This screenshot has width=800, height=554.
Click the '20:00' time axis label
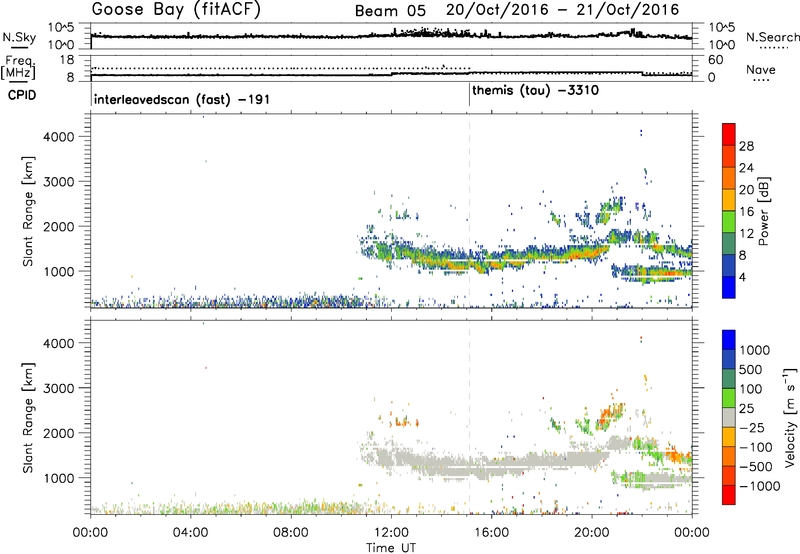pos(592,533)
